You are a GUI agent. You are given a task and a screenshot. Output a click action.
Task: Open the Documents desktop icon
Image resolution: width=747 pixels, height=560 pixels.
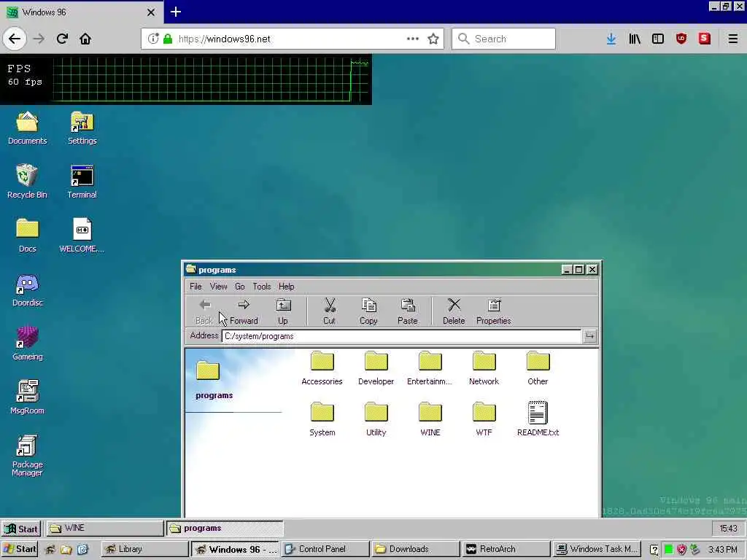[x=27, y=128]
